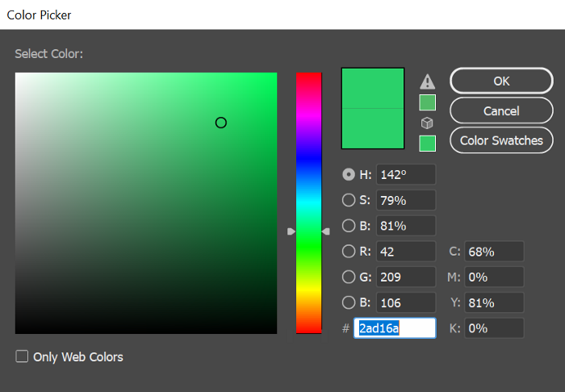Select the H hue radio button
Screen dimensions: 565x392
coord(349,174)
